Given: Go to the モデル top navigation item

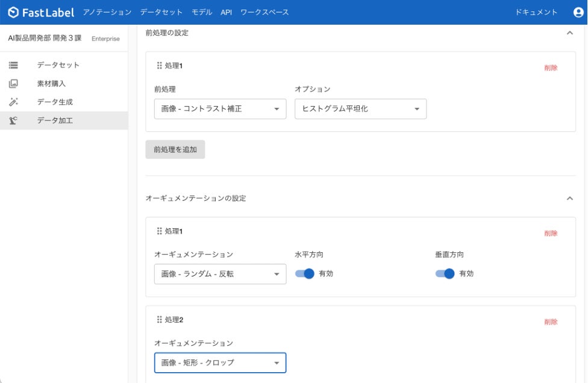Looking at the screenshot, I should coord(202,12).
